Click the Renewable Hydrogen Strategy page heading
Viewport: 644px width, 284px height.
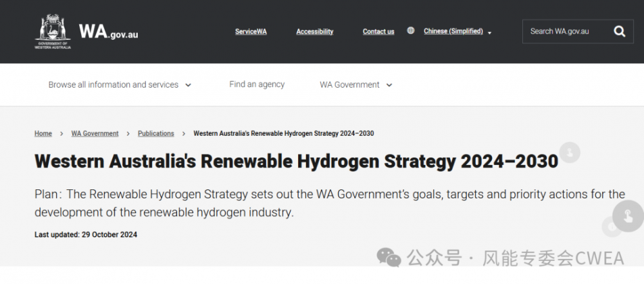coord(296,161)
